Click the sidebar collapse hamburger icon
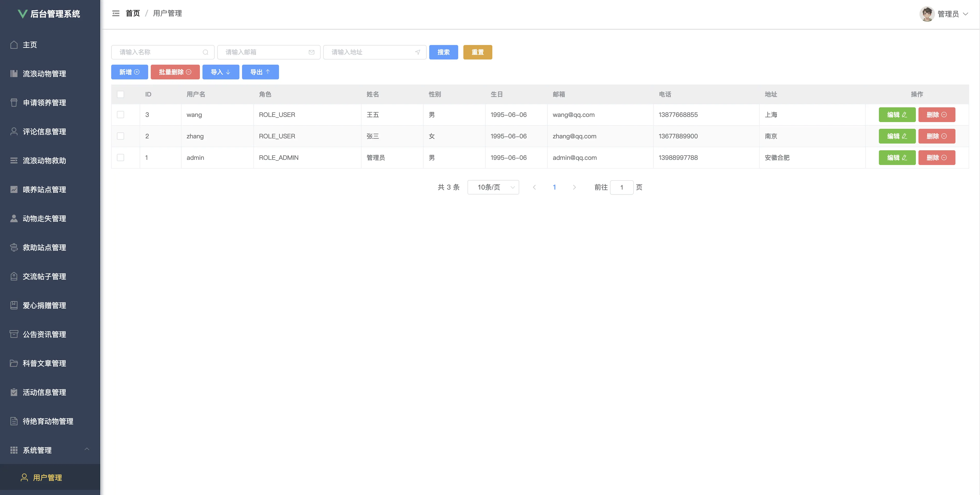This screenshot has height=495, width=980. point(116,13)
